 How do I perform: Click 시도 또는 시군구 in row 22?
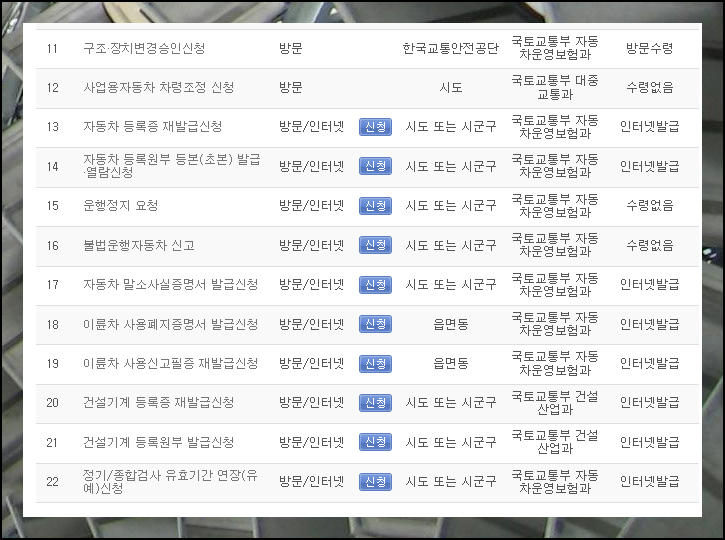pos(451,482)
